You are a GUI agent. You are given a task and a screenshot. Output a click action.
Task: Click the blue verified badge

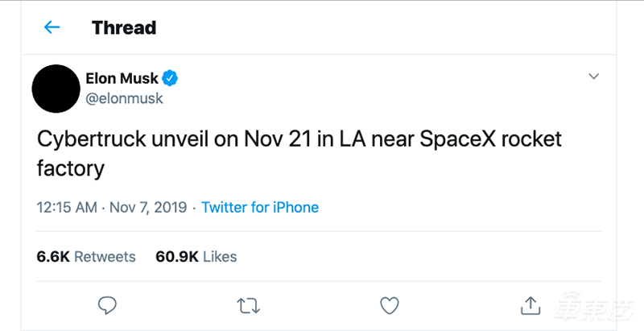[x=171, y=77]
